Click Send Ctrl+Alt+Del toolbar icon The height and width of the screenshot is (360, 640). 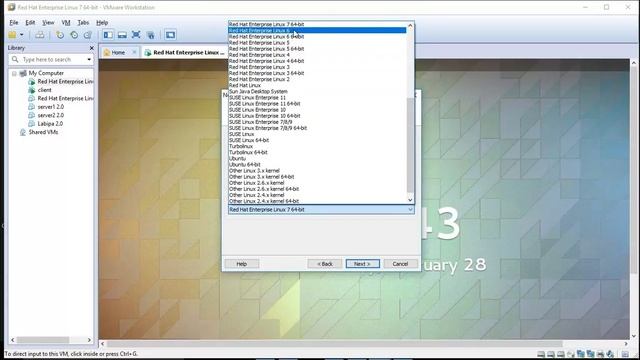[x=40, y=35]
